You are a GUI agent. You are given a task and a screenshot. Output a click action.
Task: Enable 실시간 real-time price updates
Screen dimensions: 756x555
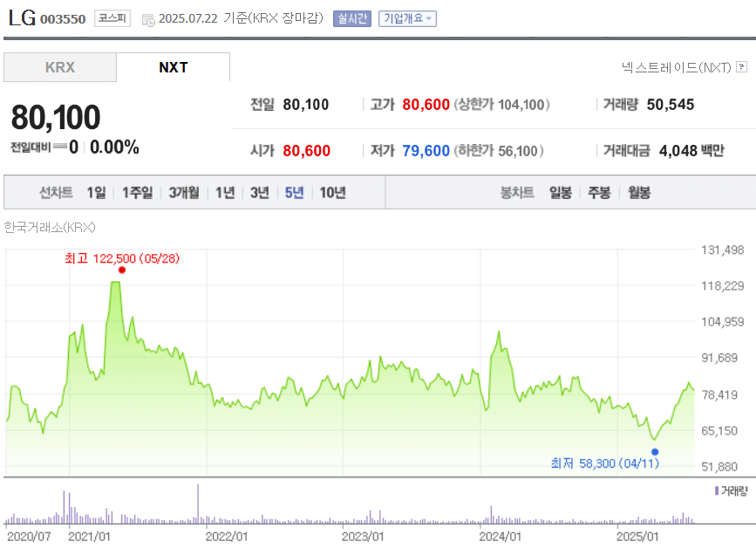click(x=351, y=17)
